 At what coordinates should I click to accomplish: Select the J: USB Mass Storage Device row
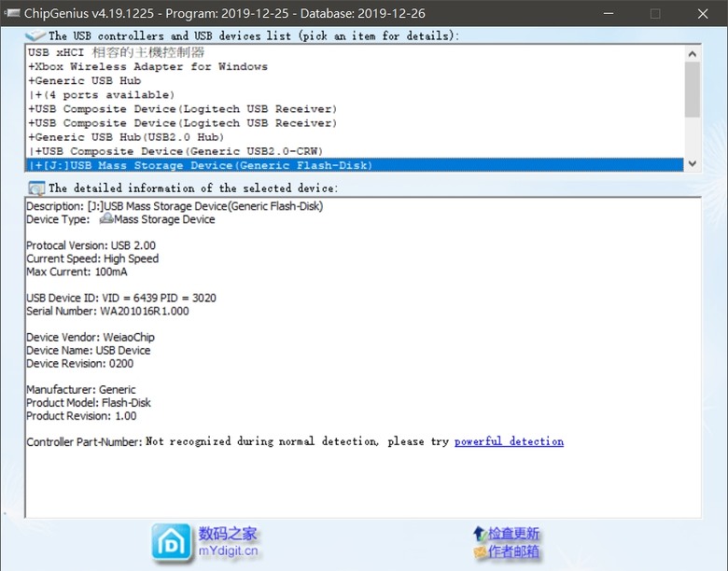pyautogui.click(x=355, y=165)
